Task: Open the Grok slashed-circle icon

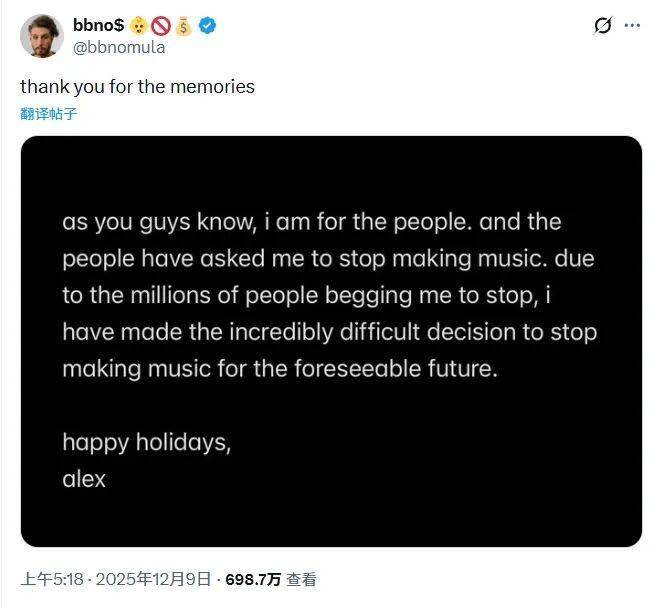Action: click(x=603, y=26)
